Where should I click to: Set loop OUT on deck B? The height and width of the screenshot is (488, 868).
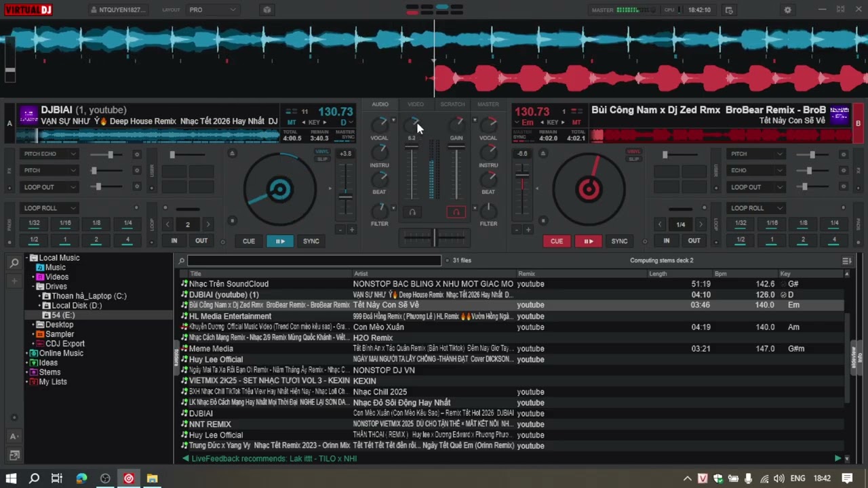(694, 241)
